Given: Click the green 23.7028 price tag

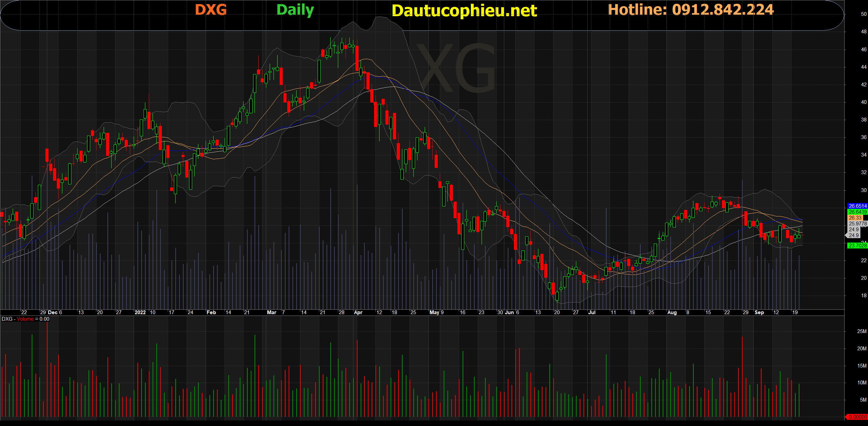Looking at the screenshot, I should pyautogui.click(x=857, y=245).
